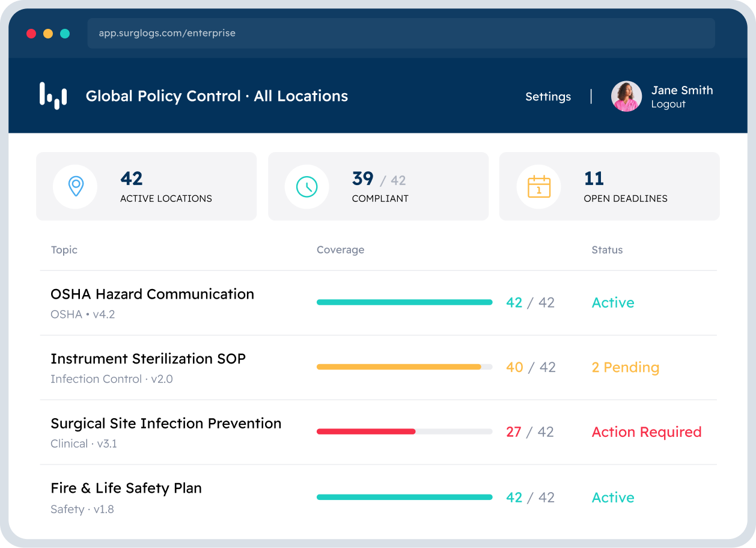
Task: Open Settings in the header
Action: [548, 97]
